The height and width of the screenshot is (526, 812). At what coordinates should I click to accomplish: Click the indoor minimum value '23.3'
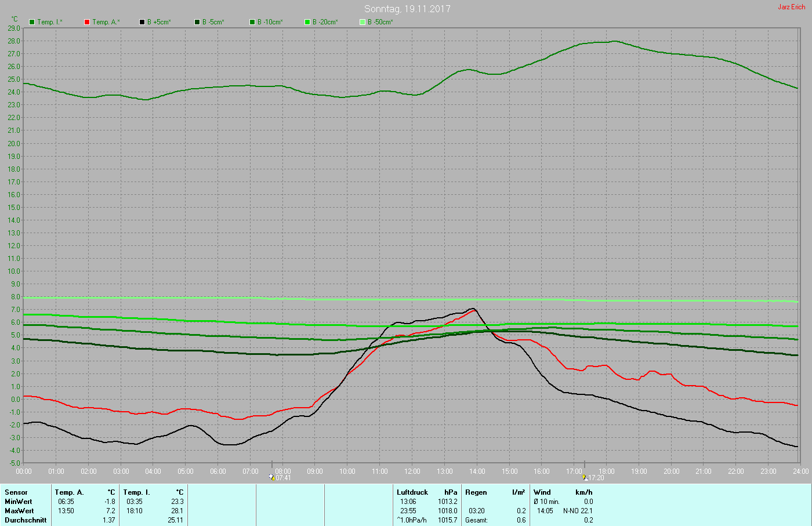177,502
